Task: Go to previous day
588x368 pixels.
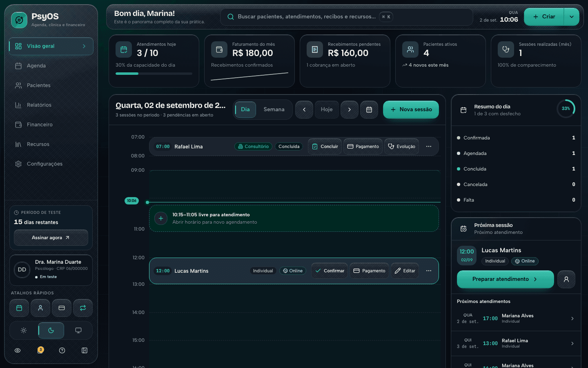Action: [x=304, y=110]
